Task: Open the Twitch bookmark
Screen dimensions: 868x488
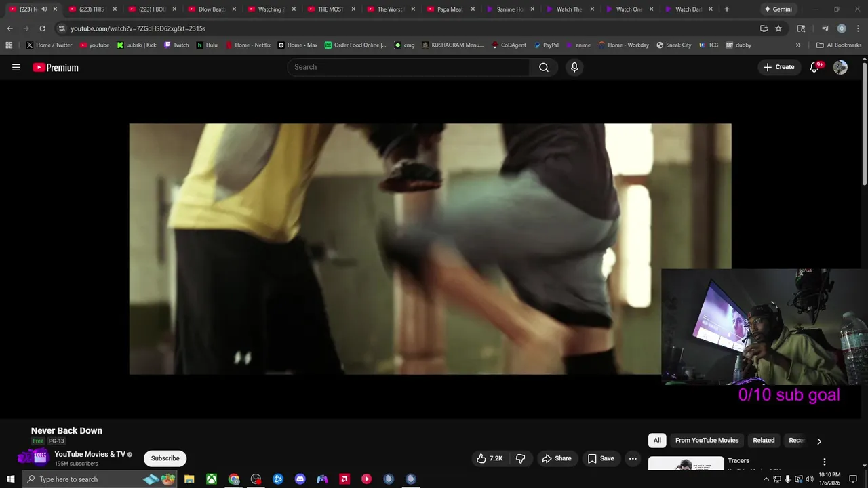Action: [x=176, y=45]
